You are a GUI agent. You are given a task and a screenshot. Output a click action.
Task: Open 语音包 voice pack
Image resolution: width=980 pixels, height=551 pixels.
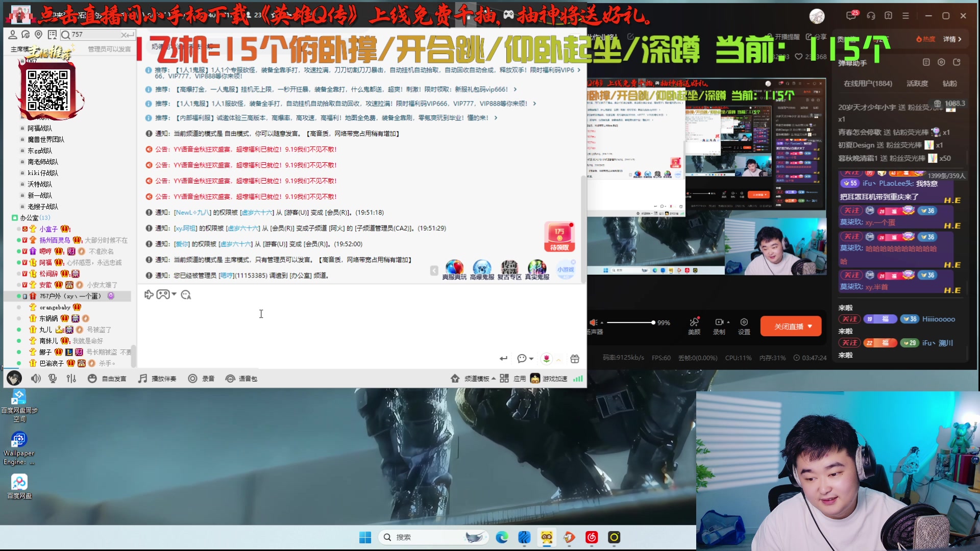[241, 379]
